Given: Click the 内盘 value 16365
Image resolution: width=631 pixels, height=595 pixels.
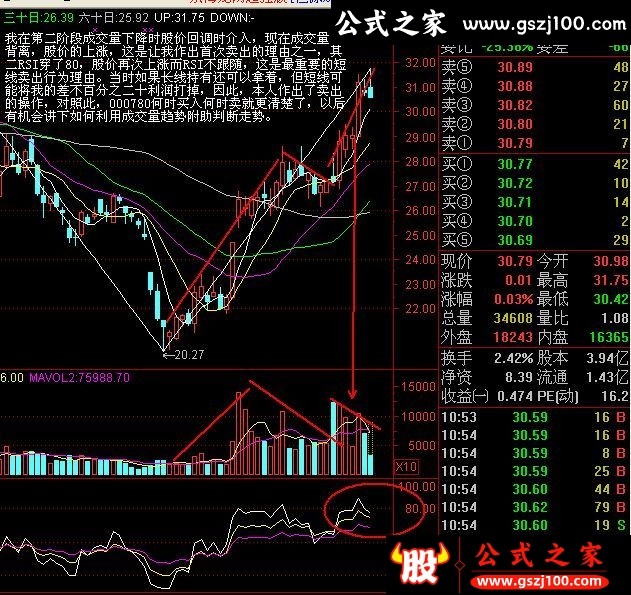Looking at the screenshot, I should coord(609,337).
